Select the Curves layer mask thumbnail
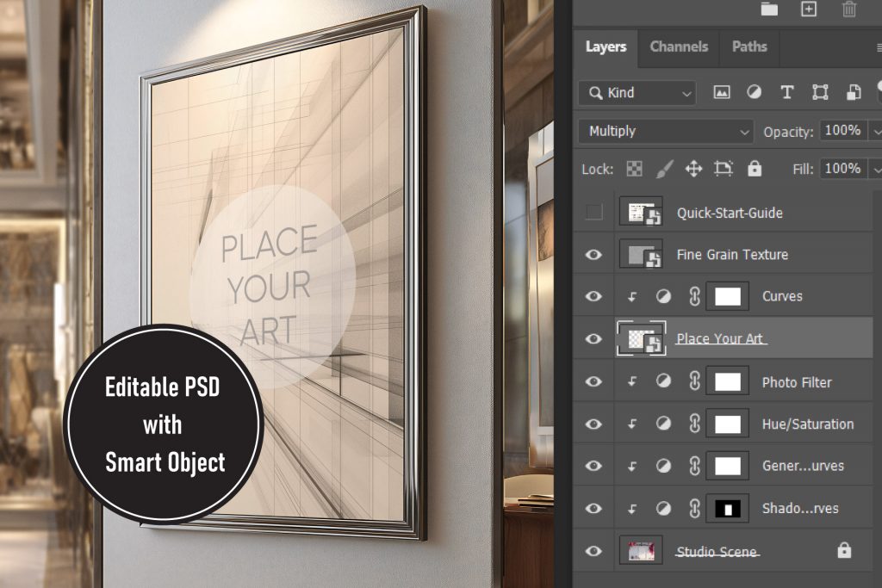 [x=727, y=296]
